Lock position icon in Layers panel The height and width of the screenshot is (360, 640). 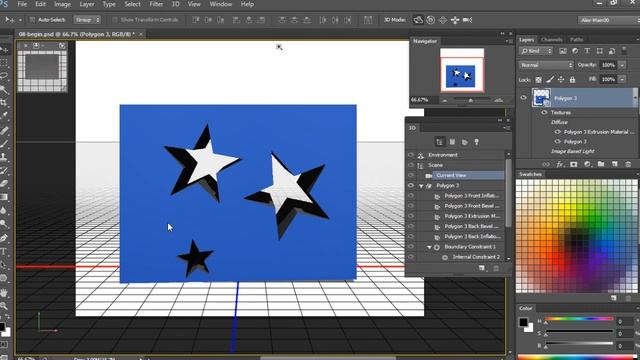(x=561, y=80)
